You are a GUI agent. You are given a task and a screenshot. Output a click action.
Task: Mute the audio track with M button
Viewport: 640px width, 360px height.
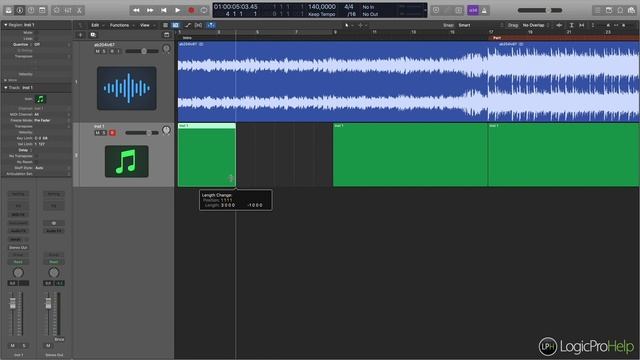(x=98, y=51)
